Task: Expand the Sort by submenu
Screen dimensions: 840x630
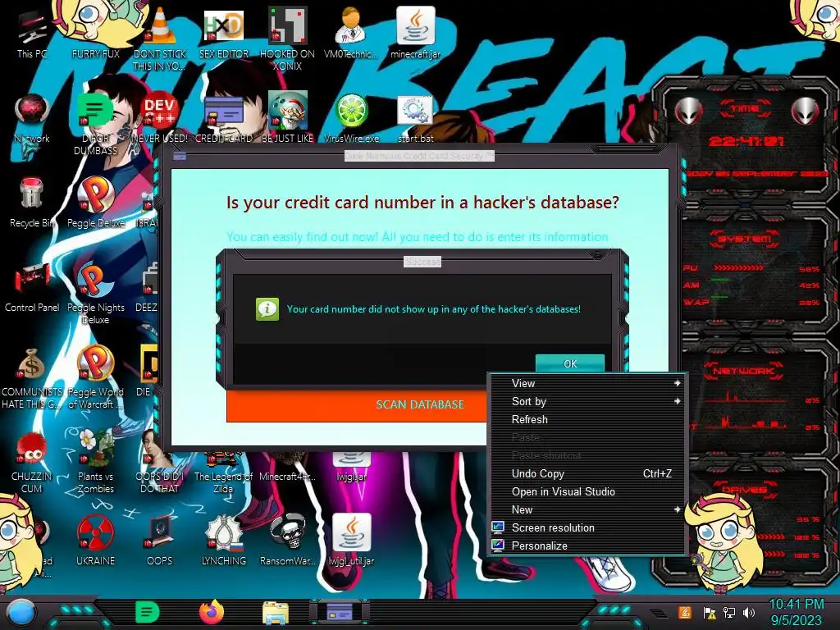Action: (588, 402)
